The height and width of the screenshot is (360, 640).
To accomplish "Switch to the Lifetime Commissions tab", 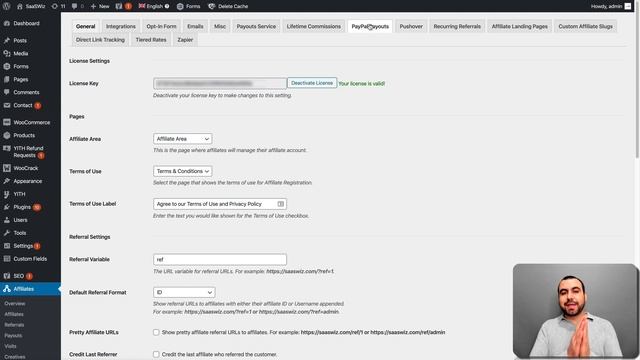I will click(313, 26).
